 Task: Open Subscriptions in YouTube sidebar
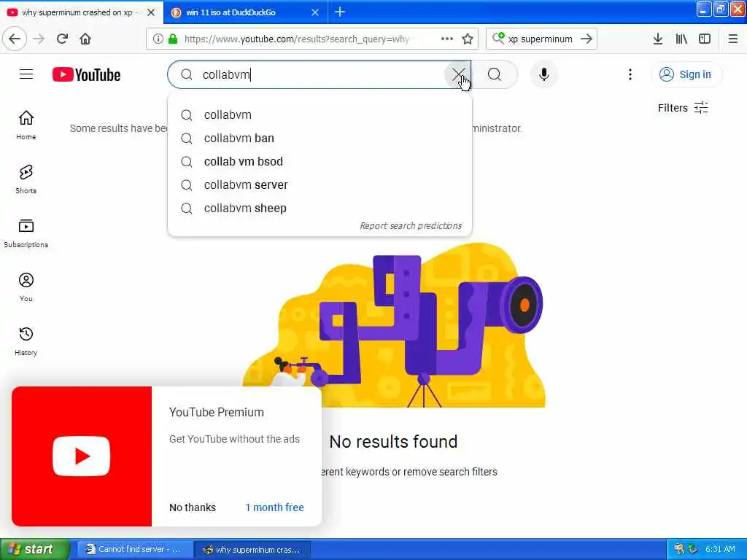tap(26, 233)
